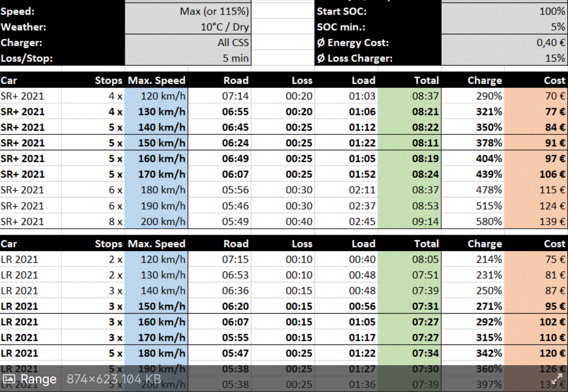Click the Charge header in SR+ table
The height and width of the screenshot is (392, 568).
pyautogui.click(x=485, y=80)
